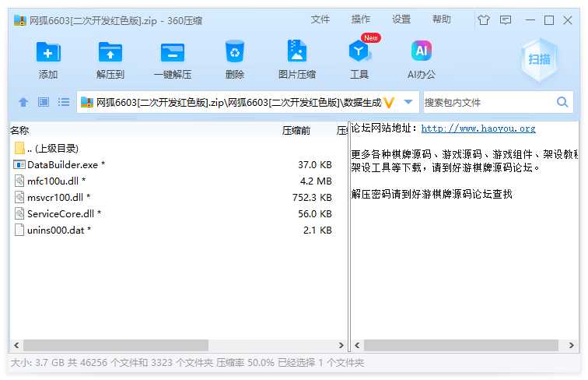Click the msvcr100.dll file icon
The width and height of the screenshot is (588, 380).
pos(19,197)
